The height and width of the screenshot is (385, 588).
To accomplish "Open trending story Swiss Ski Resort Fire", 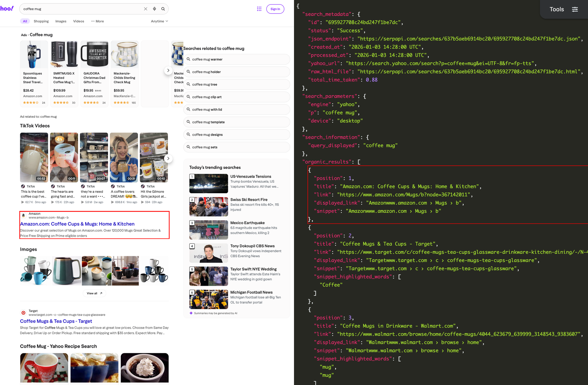I will pyautogui.click(x=249, y=200).
